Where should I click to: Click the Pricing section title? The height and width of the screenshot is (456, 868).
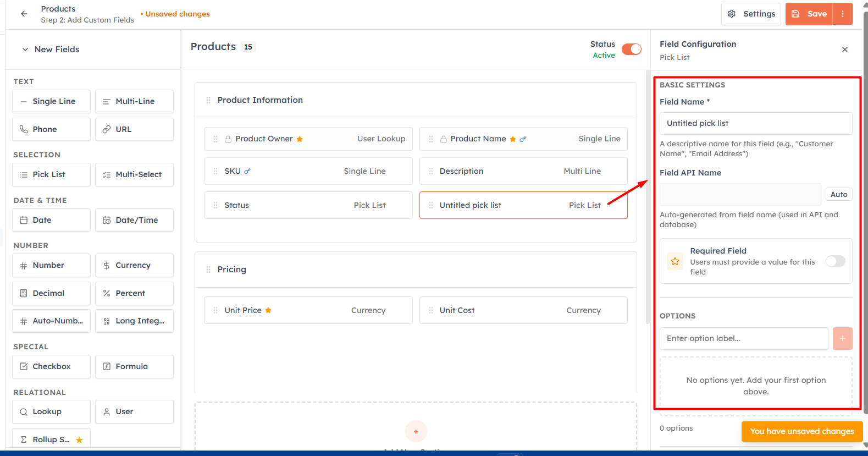[x=232, y=270]
